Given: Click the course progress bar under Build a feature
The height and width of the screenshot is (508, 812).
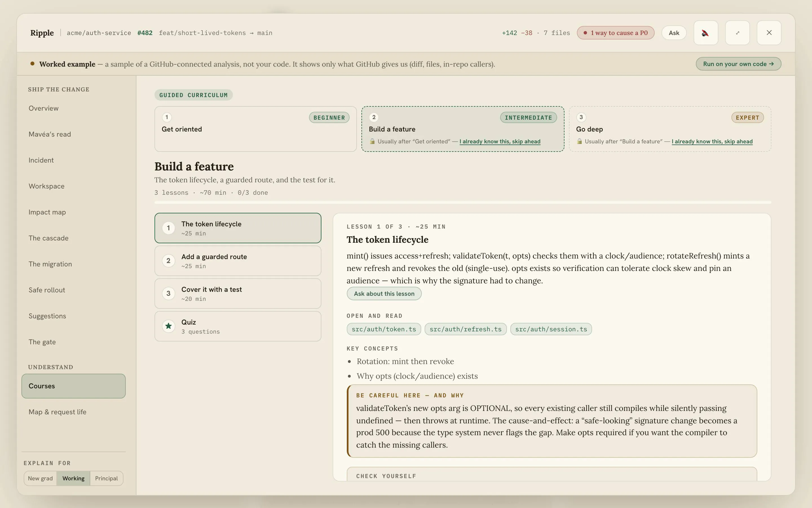Looking at the screenshot, I should pos(463,202).
